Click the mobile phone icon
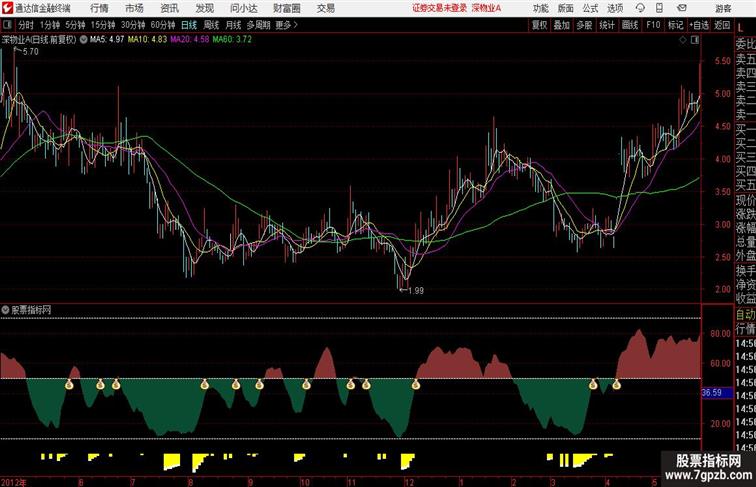 (660, 8)
